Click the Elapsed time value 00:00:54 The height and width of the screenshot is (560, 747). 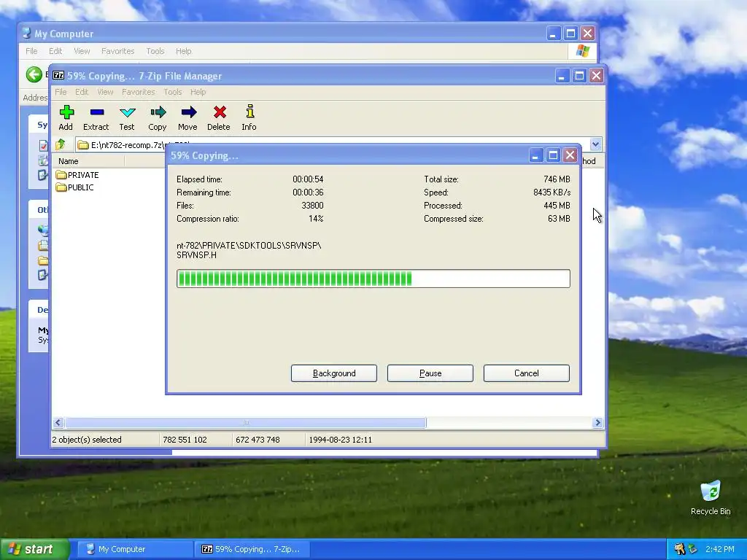point(308,179)
